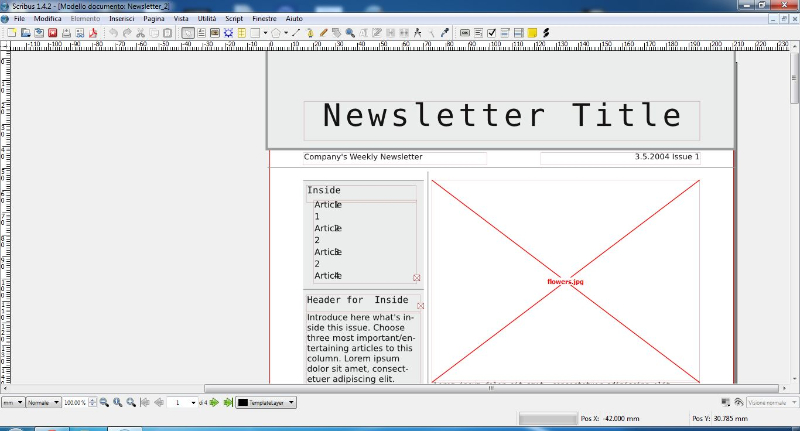Open image preview quality Normale dropdown
The height and width of the screenshot is (431, 800).
[43, 402]
